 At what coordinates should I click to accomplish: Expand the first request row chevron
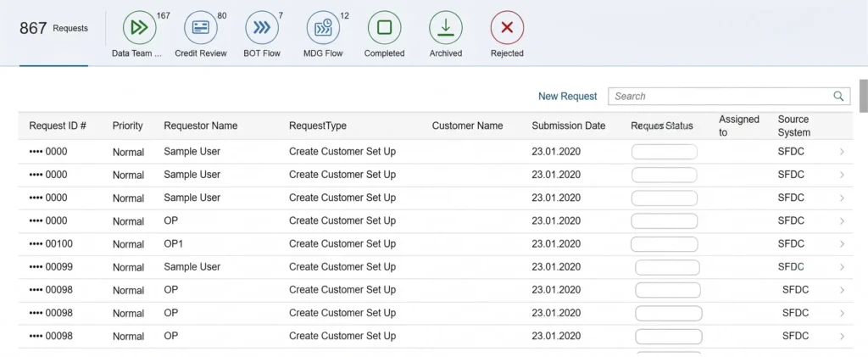[842, 152]
